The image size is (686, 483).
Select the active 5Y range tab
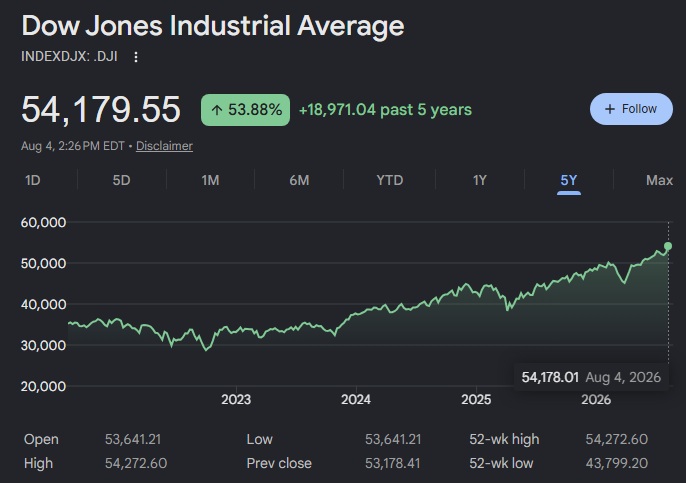(569, 181)
